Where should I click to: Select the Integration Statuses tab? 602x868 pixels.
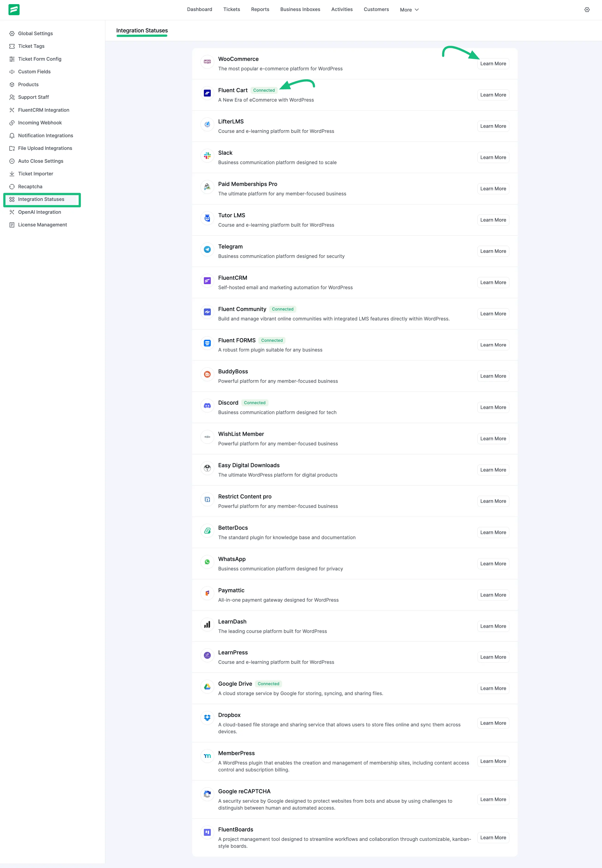click(142, 30)
